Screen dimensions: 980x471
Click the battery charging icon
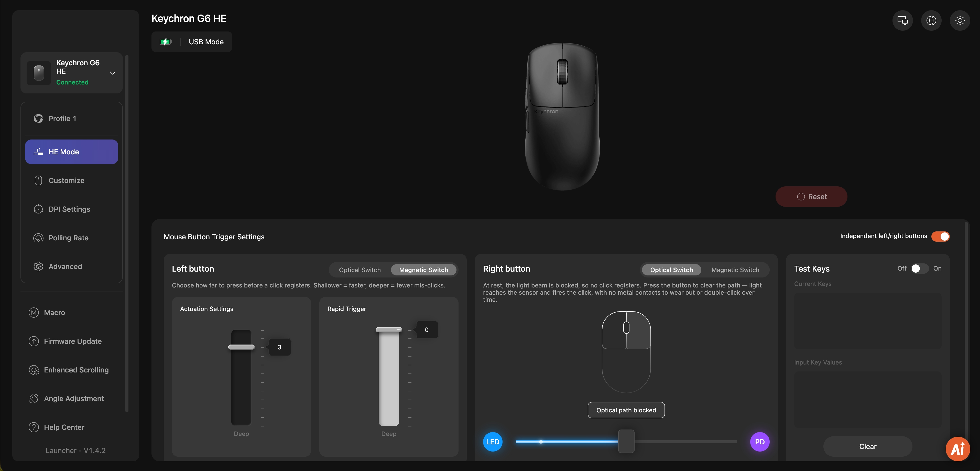click(166, 42)
